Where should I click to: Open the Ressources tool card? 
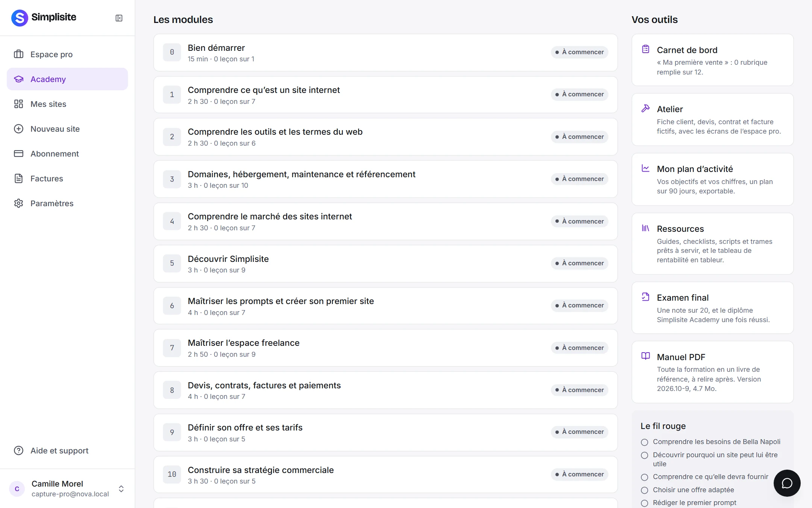(x=712, y=244)
